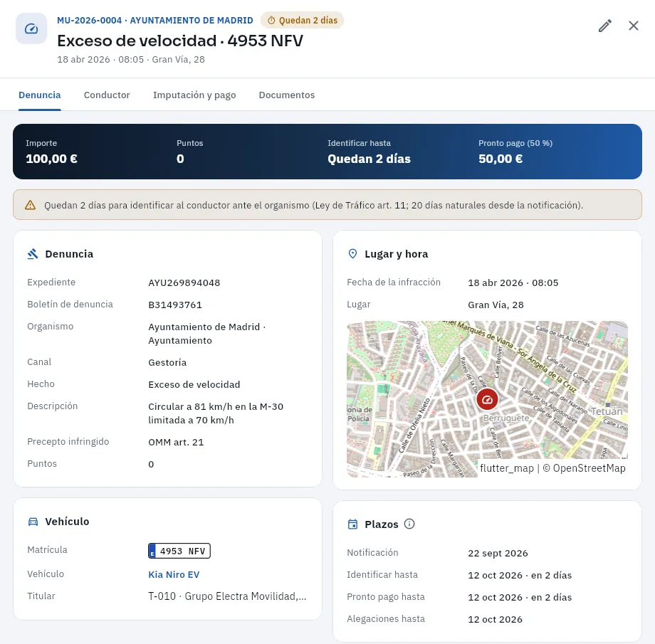This screenshot has width=655, height=644.
Task: Click the Pronto pago value 50,00 €
Action: (501, 159)
